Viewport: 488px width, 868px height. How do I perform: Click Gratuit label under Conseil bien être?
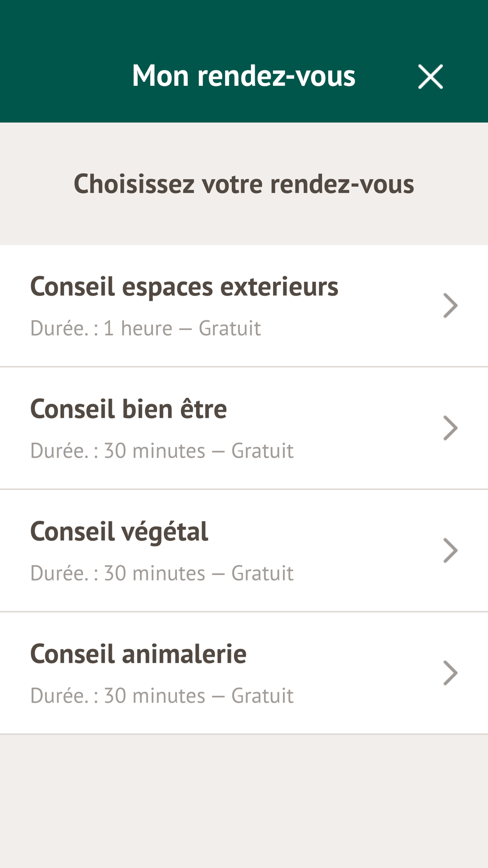[262, 451]
